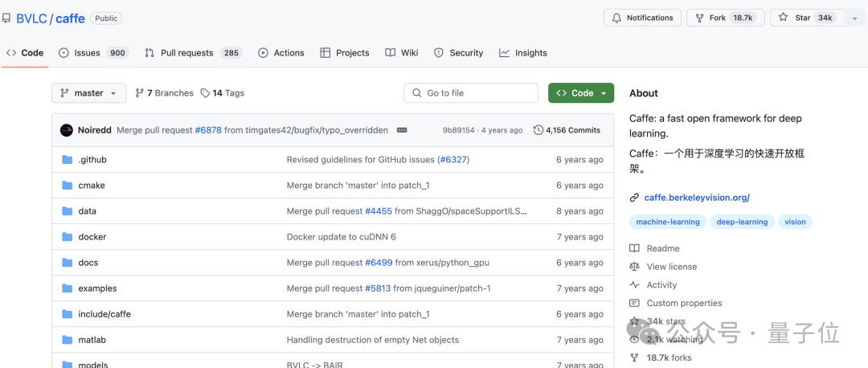View the 4,156 Commits history
The height and width of the screenshot is (368, 868).
pos(567,130)
